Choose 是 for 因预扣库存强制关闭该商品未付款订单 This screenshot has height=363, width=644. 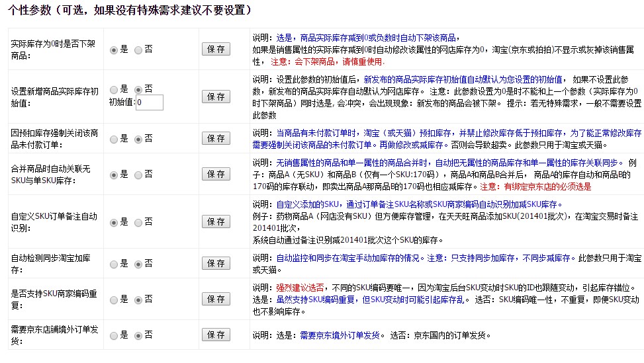(x=114, y=139)
